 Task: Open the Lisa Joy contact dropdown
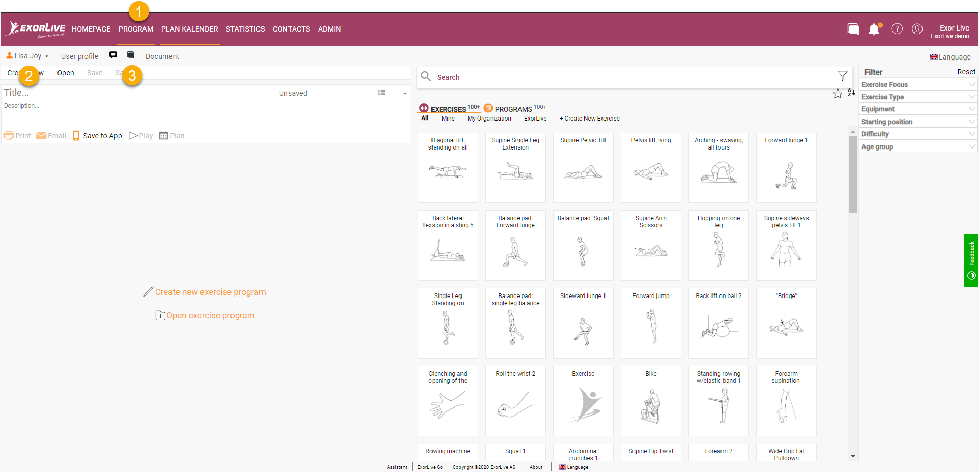(x=27, y=56)
